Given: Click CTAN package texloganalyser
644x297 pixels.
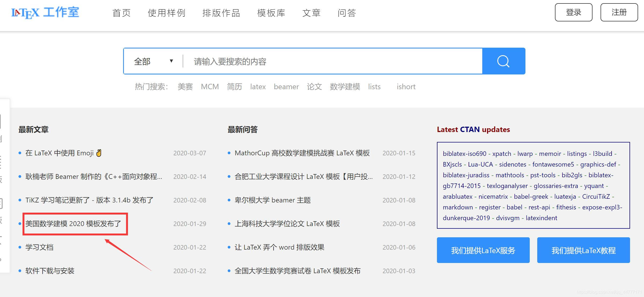Looking at the screenshot, I should tap(507, 186).
